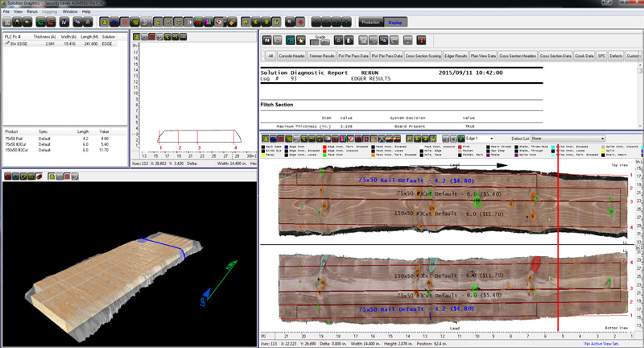This screenshot has width=644, height=348.
Task: Open the Crook Data tab
Action: click(584, 56)
